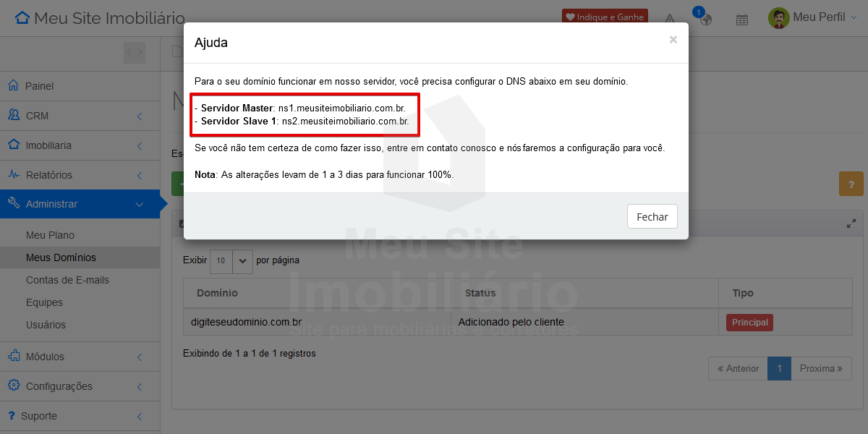
Task: Open the Painel sidebar item
Action: pyautogui.click(x=40, y=86)
